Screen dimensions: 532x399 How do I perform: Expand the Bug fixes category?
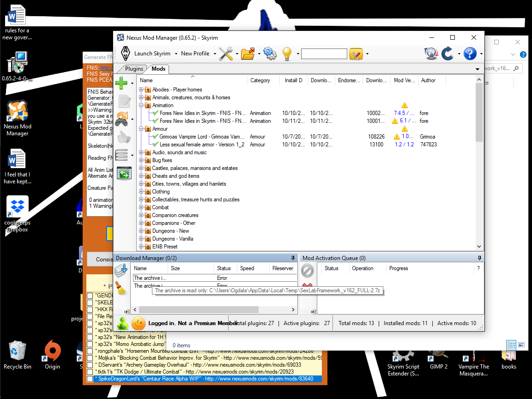(x=141, y=160)
